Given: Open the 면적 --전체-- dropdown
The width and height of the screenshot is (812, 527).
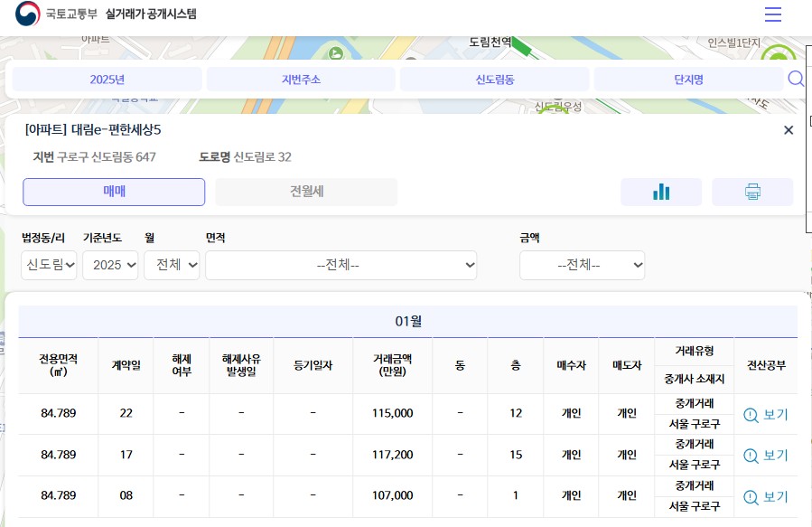Looking at the screenshot, I should 341,265.
